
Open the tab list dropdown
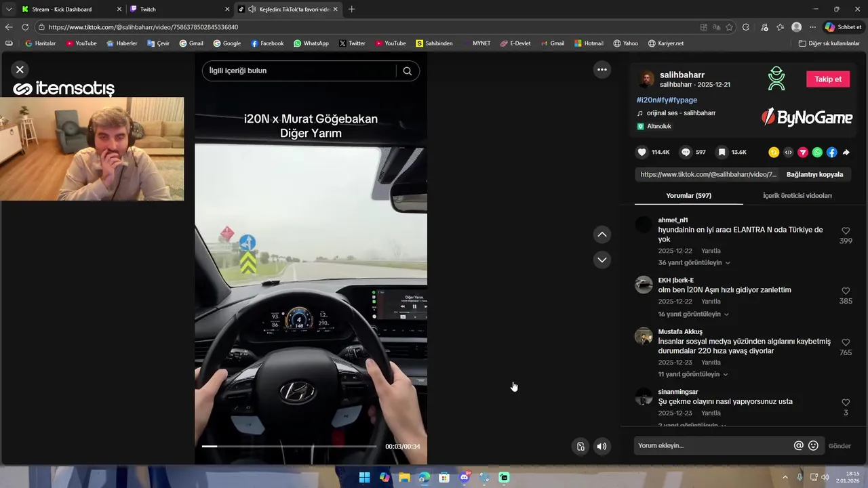point(9,9)
